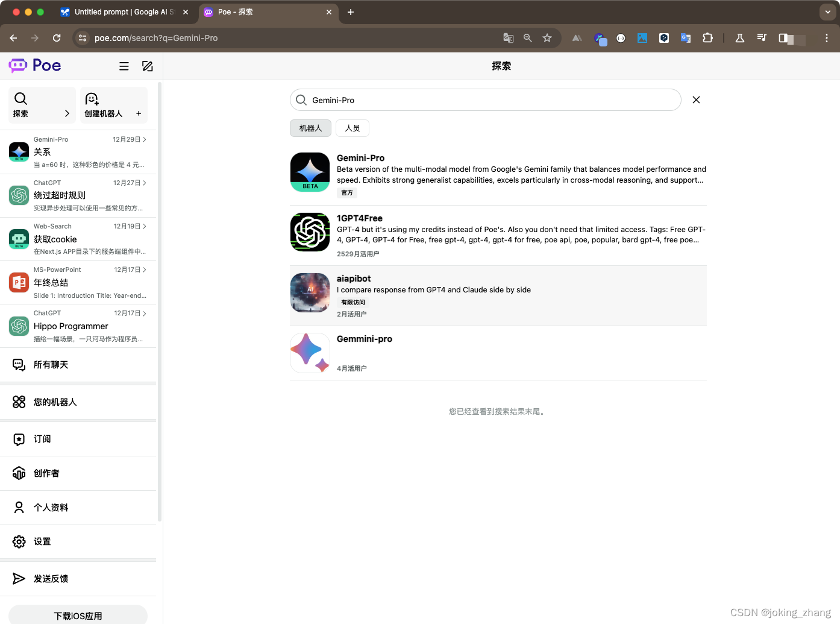Image resolution: width=840 pixels, height=624 pixels.
Task: Click the 1GPT4Free result thumbnail
Action: point(310,232)
